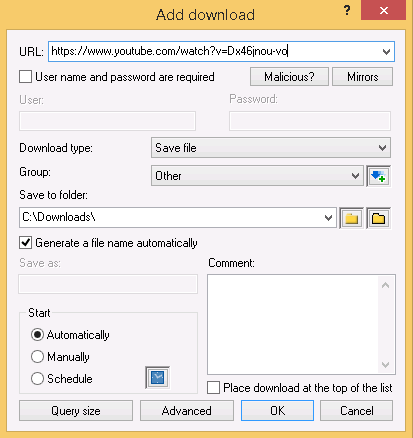Open the schedule clock icon button
413x438 pixels.
[157, 378]
